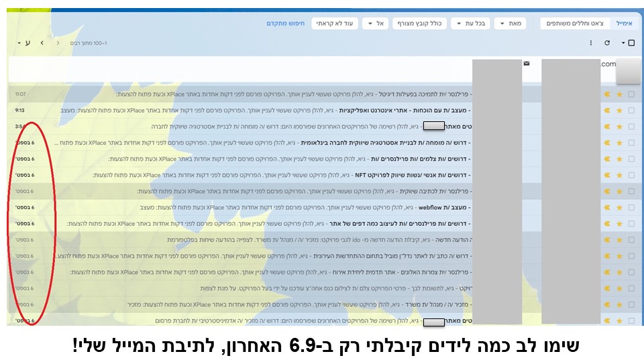Click the envelope icon in the hovered row
644x362 pixels.
click(527, 64)
